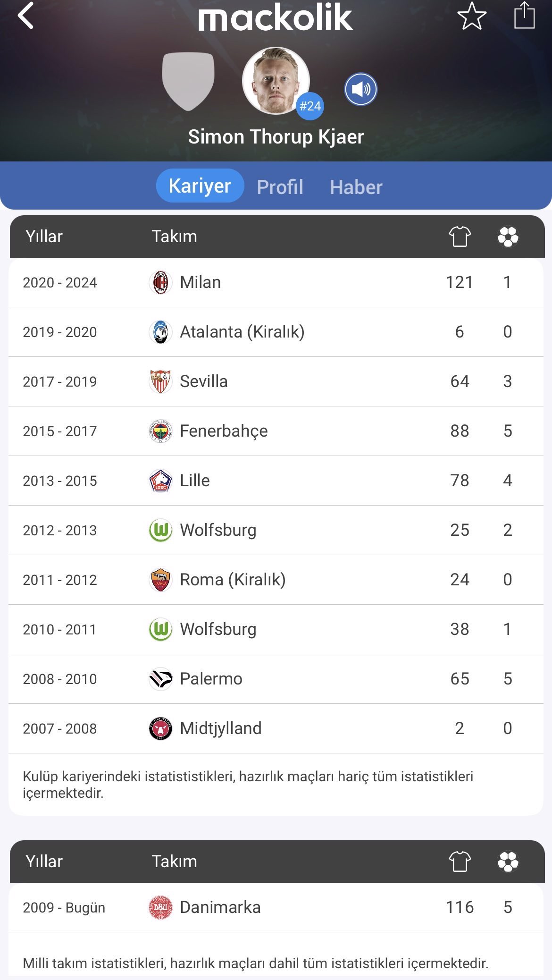Click the Milan club logo
Screen dimensions: 552x980
click(160, 282)
